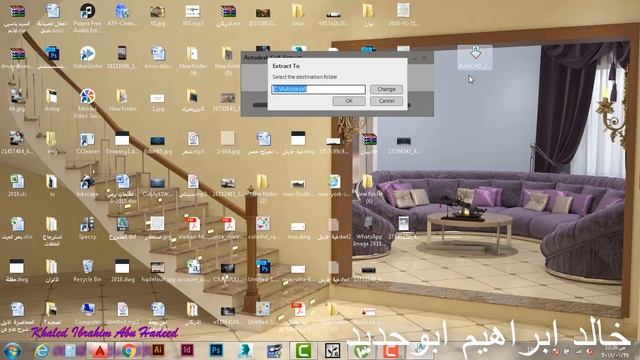The width and height of the screenshot is (640, 360).
Task: Select the CCleaner desktop shortcut
Action: pyautogui.click(x=87, y=142)
